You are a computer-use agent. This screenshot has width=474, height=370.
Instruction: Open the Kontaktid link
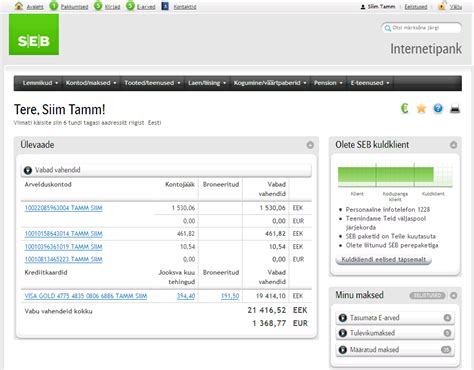click(x=185, y=7)
